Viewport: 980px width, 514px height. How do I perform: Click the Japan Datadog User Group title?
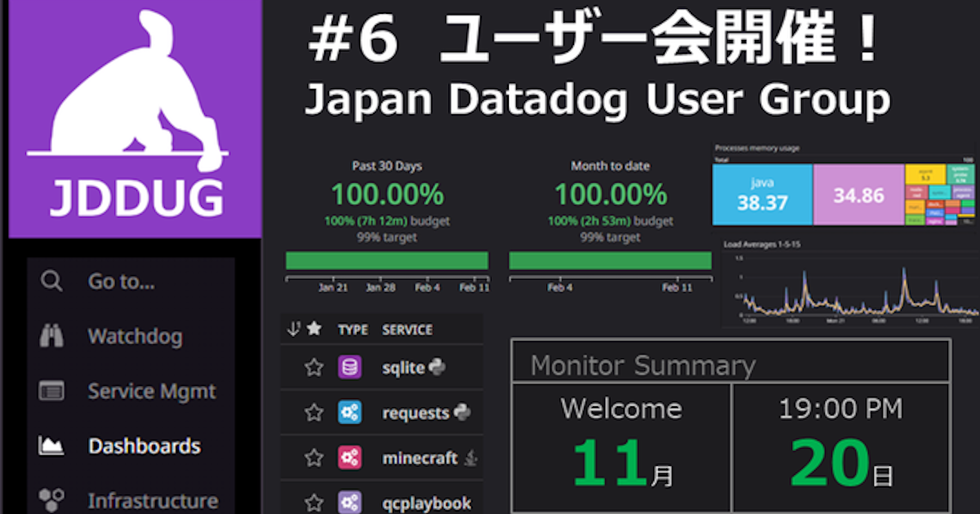pyautogui.click(x=597, y=100)
